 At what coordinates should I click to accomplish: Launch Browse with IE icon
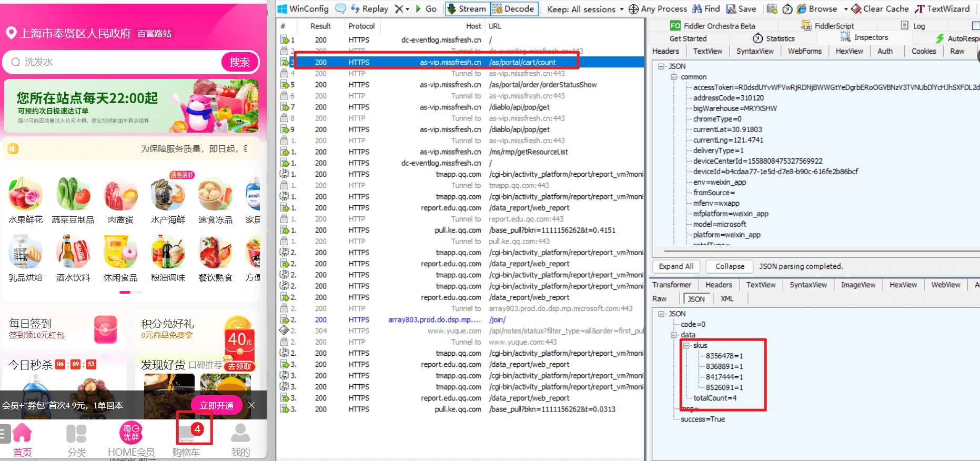click(x=817, y=9)
